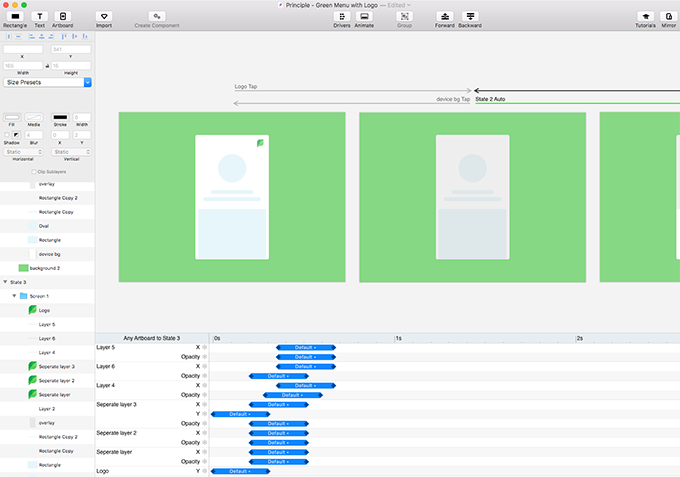Viewport: 680px width, 477px height.
Task: Click the Fill color swatch
Action: pyautogui.click(x=12, y=117)
